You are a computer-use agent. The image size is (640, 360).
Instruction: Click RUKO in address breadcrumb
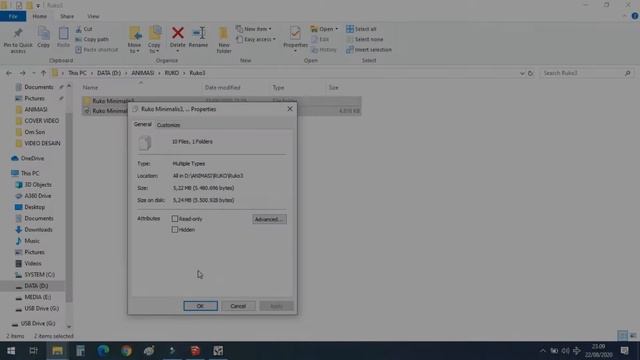coord(171,73)
